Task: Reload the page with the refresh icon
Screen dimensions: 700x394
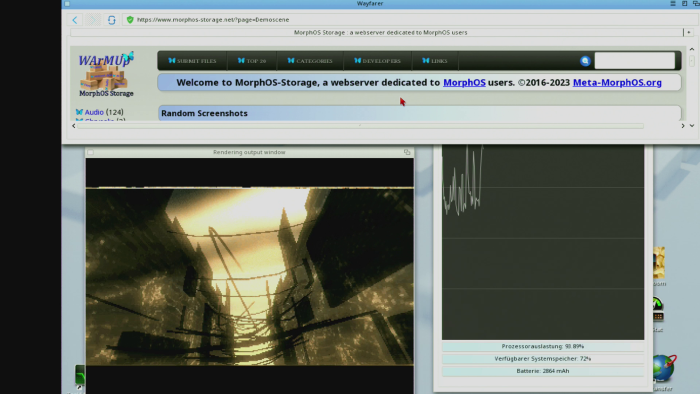Action: click(x=112, y=20)
